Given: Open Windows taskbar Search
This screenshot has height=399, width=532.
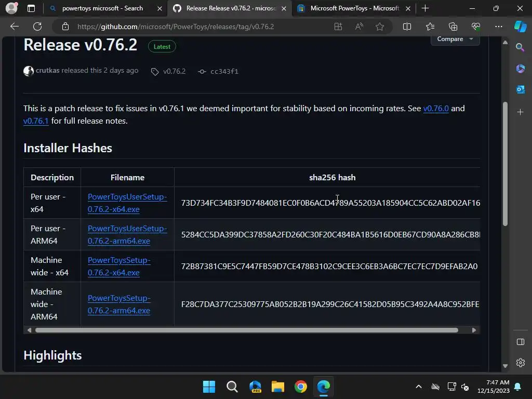Looking at the screenshot, I should pyautogui.click(x=232, y=387).
